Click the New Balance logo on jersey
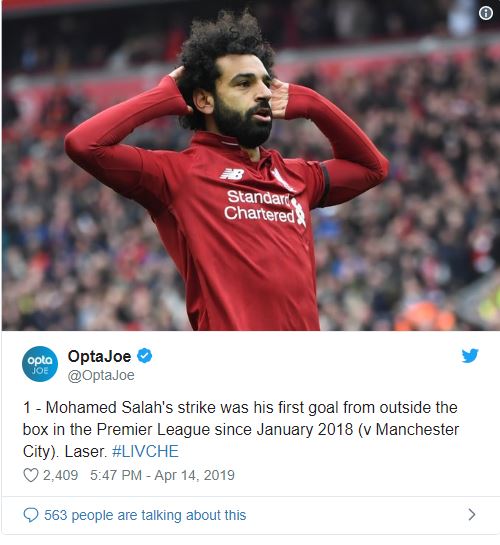500x545 pixels. 232,174
